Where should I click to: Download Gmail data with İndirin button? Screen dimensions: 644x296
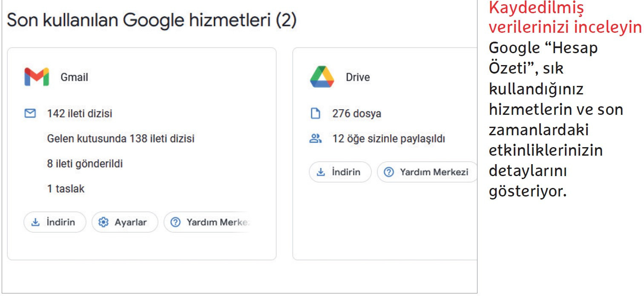pyautogui.click(x=55, y=222)
